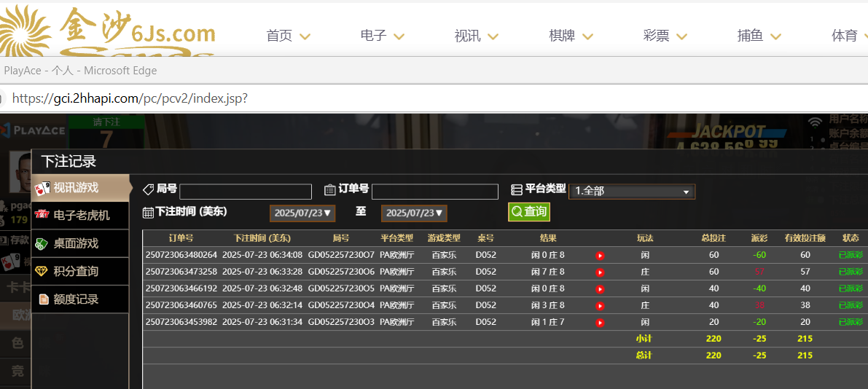Click red replay icon for order 250723063460765

(x=600, y=306)
